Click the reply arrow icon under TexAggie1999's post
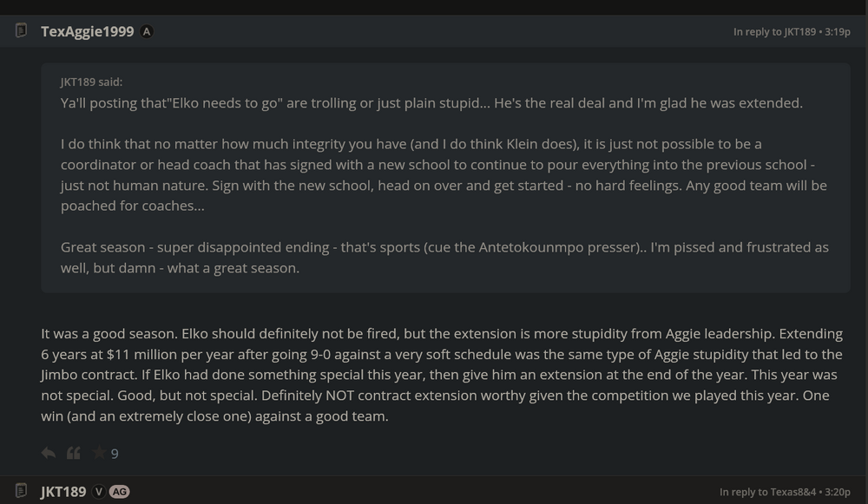This screenshot has height=504, width=868. pyautogui.click(x=49, y=452)
